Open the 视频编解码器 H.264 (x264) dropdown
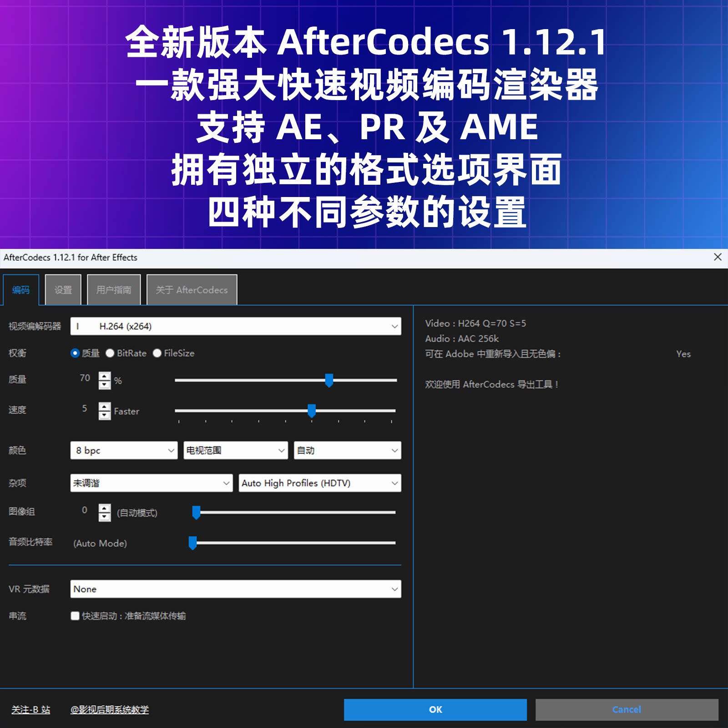The width and height of the screenshot is (728, 728). pos(236,326)
